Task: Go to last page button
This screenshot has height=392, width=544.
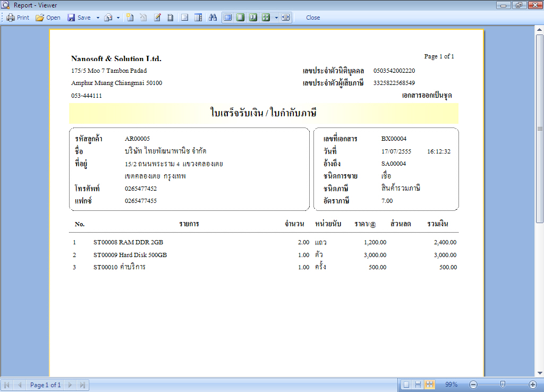Action: tap(82, 385)
